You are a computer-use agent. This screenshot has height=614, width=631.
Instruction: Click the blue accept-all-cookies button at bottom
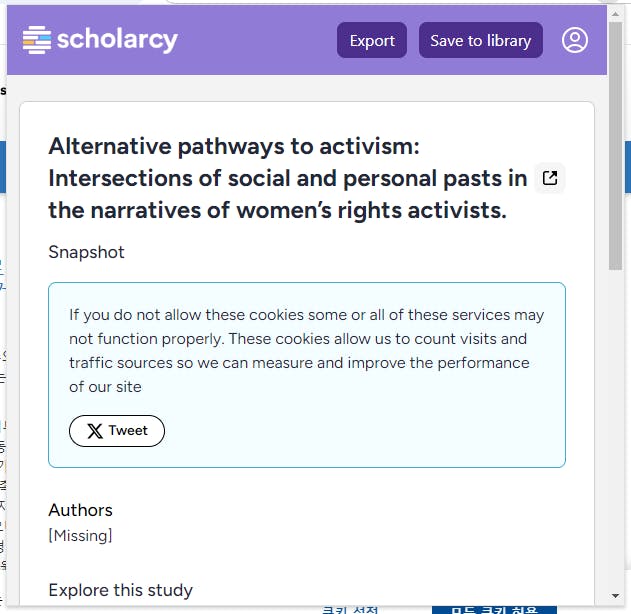pyautogui.click(x=494, y=608)
